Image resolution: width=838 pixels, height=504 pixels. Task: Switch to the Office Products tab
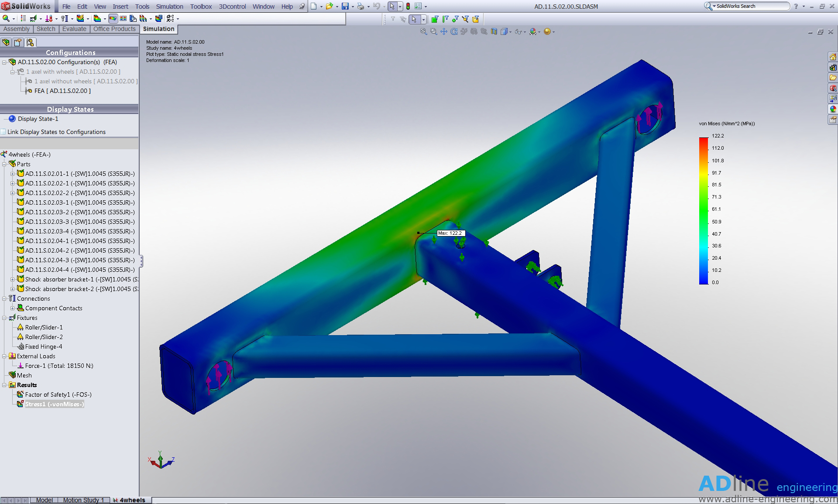click(114, 29)
